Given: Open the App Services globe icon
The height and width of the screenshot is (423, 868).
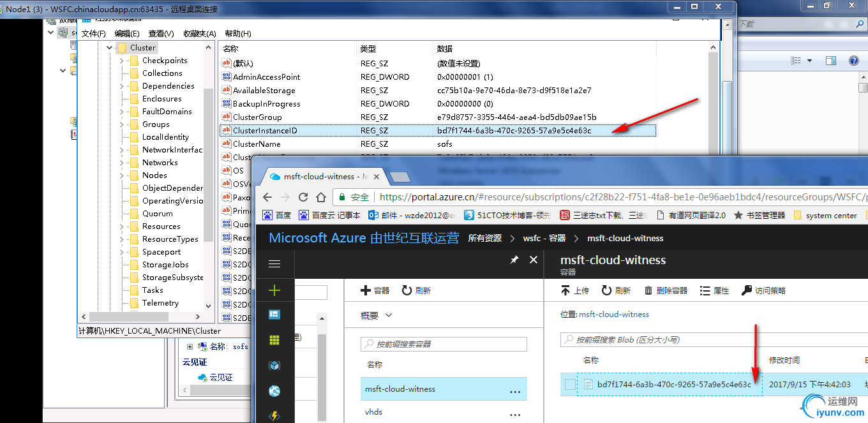Looking at the screenshot, I should pos(274,391).
